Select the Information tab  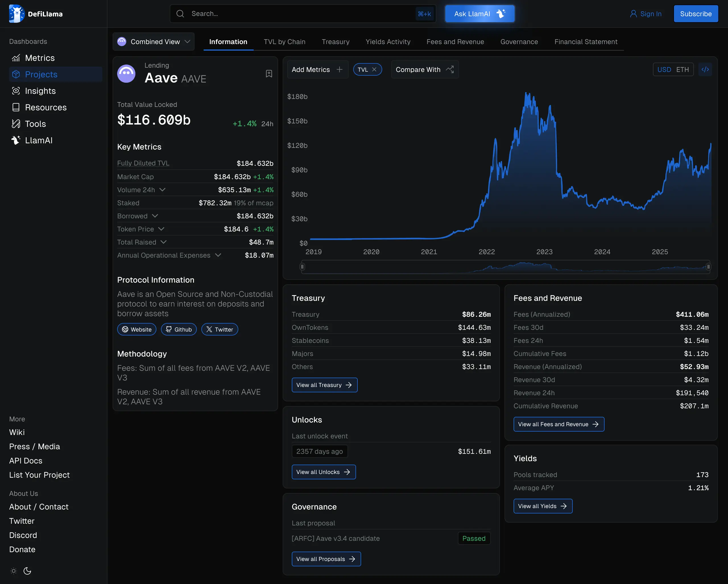tap(228, 42)
